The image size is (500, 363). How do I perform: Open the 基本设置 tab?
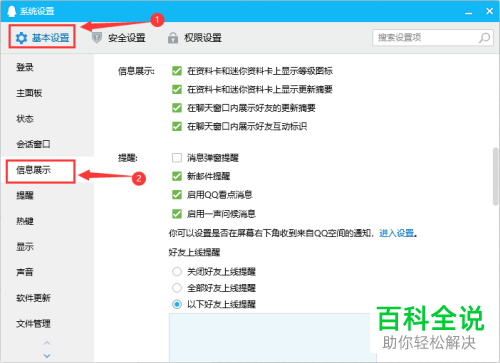coord(42,37)
